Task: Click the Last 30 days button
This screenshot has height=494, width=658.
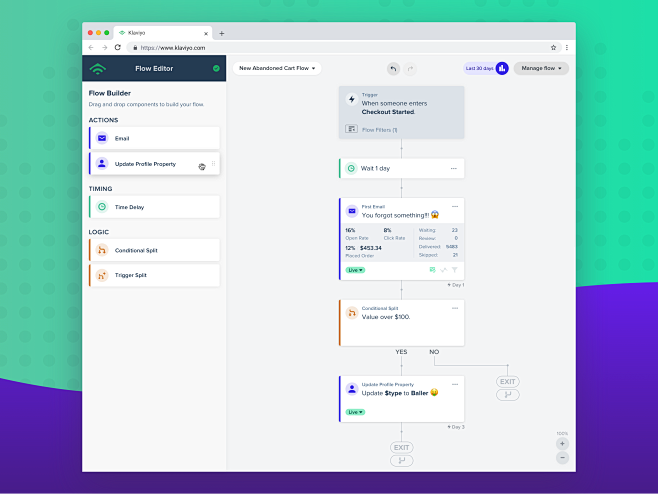Action: pyautogui.click(x=478, y=69)
